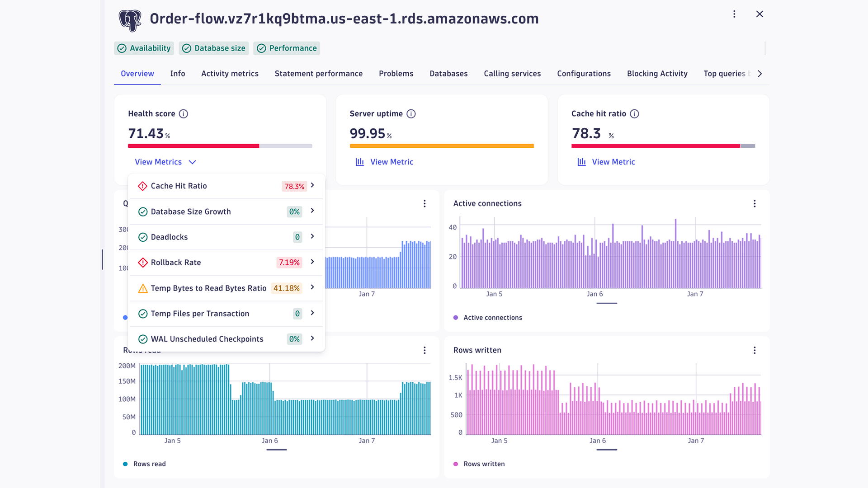Image resolution: width=868 pixels, height=488 pixels.
Task: Switch to the Statement performance tab
Action: (x=318, y=74)
